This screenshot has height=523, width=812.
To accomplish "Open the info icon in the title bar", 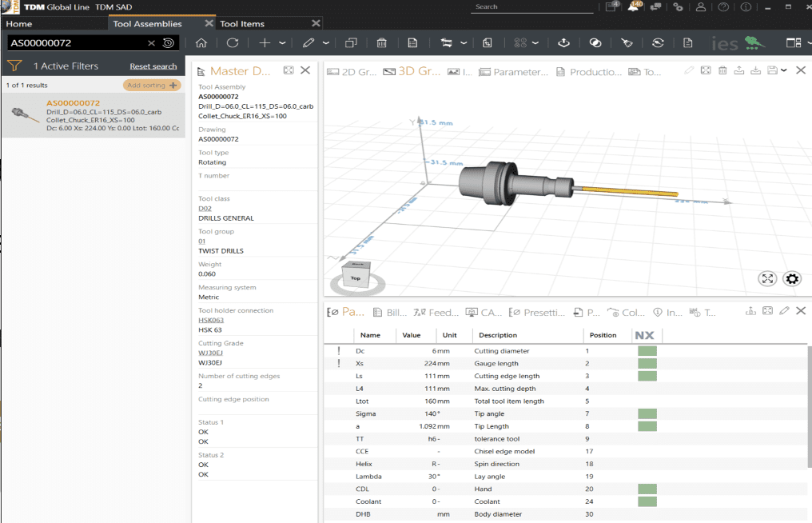I will point(746,6).
